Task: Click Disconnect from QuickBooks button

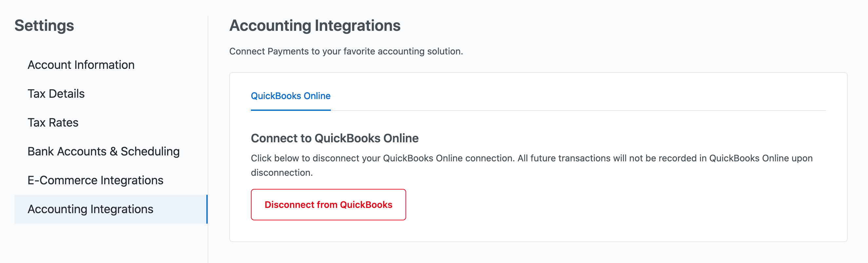Action: [x=328, y=205]
